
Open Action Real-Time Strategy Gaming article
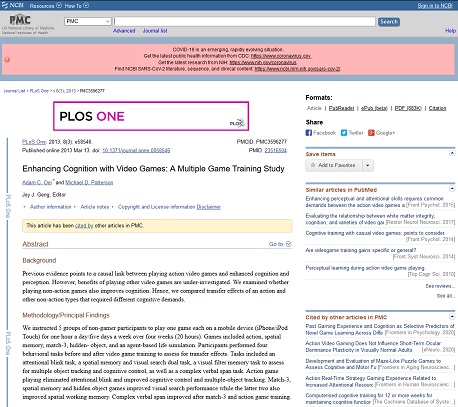pos(371,381)
